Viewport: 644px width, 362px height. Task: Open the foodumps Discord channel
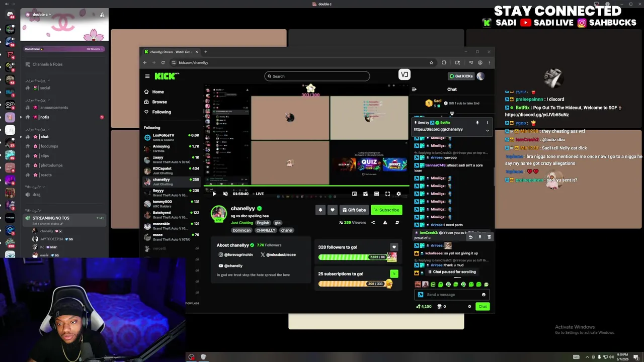click(64, 146)
